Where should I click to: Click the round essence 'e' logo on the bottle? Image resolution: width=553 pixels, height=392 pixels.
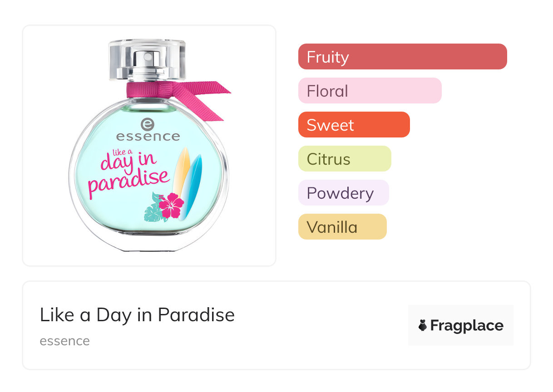click(x=148, y=124)
